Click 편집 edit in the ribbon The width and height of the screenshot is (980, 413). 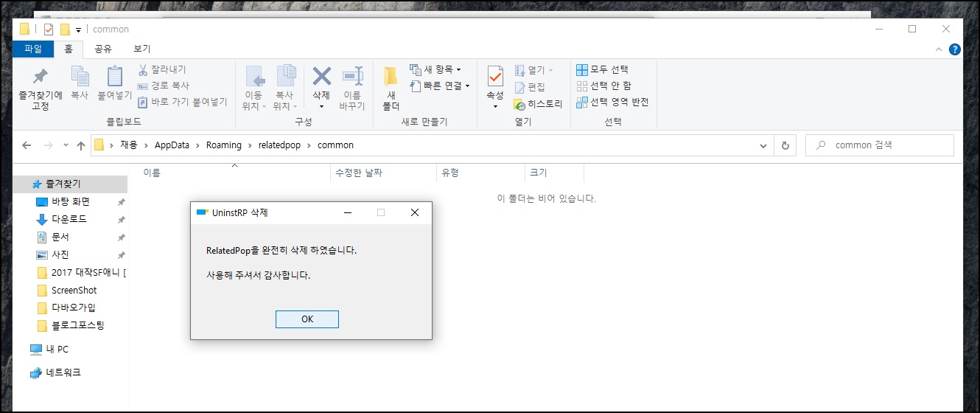[530, 87]
